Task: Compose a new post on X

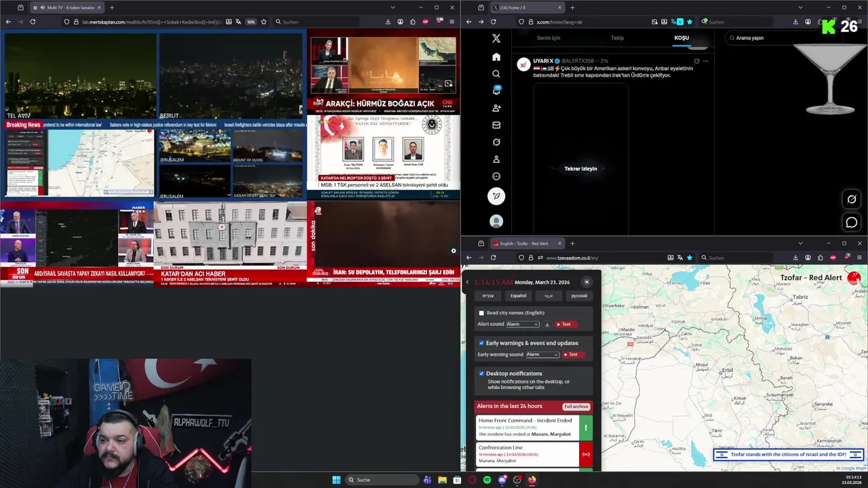Action: pos(496,196)
